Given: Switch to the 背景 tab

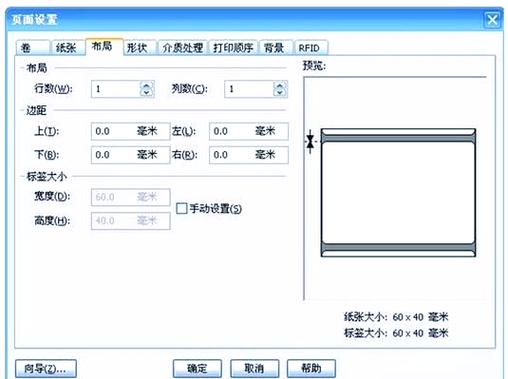Looking at the screenshot, I should 275,48.
